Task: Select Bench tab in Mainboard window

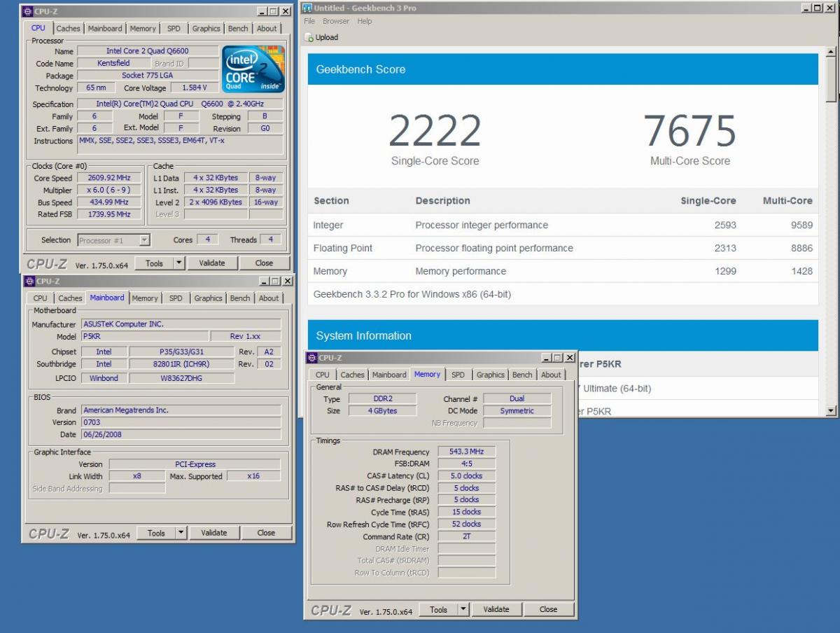Action: click(240, 298)
